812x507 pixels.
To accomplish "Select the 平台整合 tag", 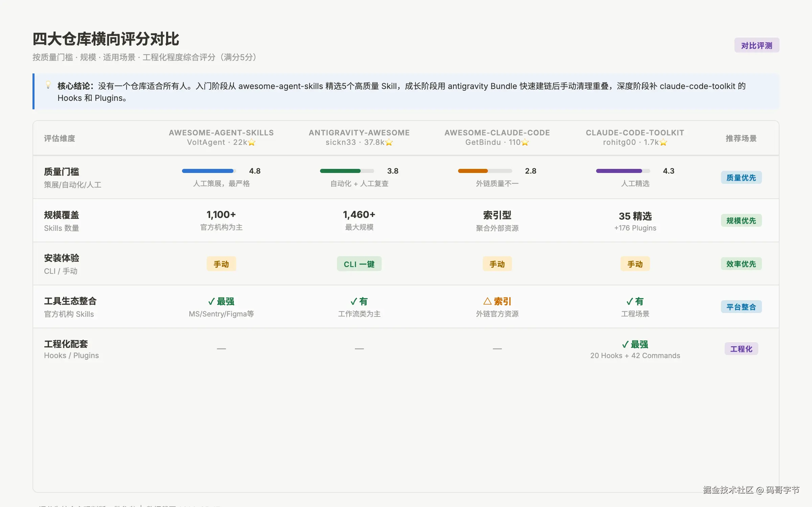I will pyautogui.click(x=741, y=307).
